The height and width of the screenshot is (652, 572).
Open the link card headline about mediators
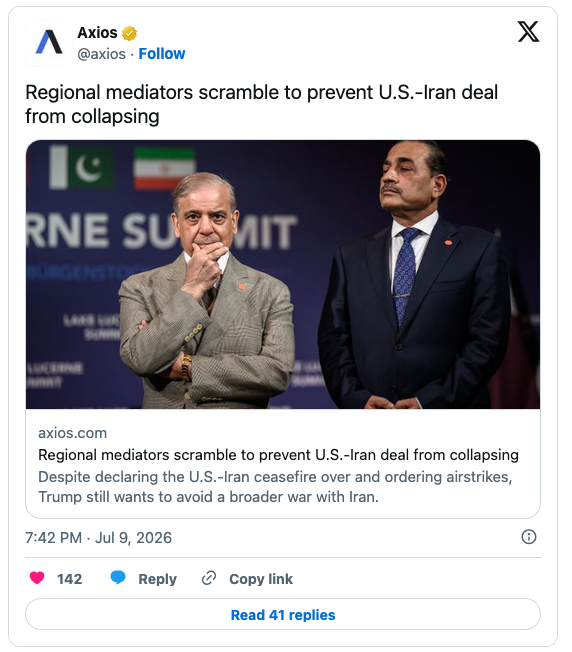278,455
